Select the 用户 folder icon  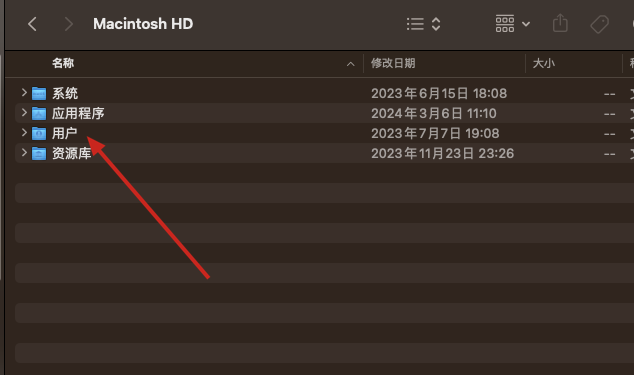pos(39,133)
